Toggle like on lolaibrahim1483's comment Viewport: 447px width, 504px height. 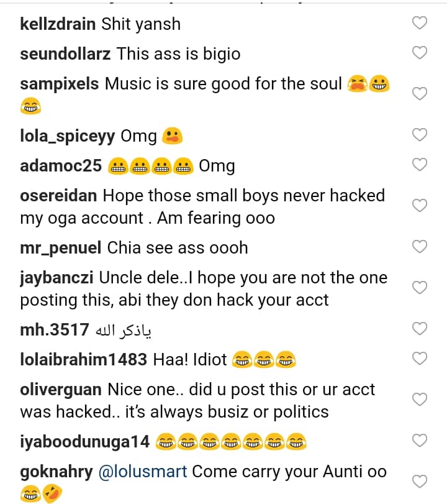(x=420, y=358)
